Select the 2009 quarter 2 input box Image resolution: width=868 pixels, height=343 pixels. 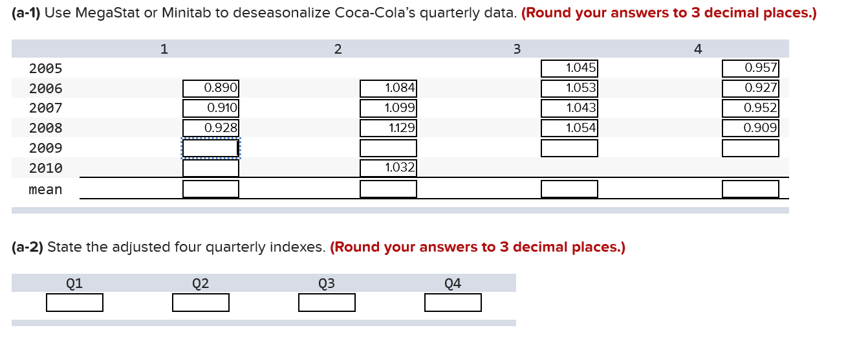coord(388,148)
